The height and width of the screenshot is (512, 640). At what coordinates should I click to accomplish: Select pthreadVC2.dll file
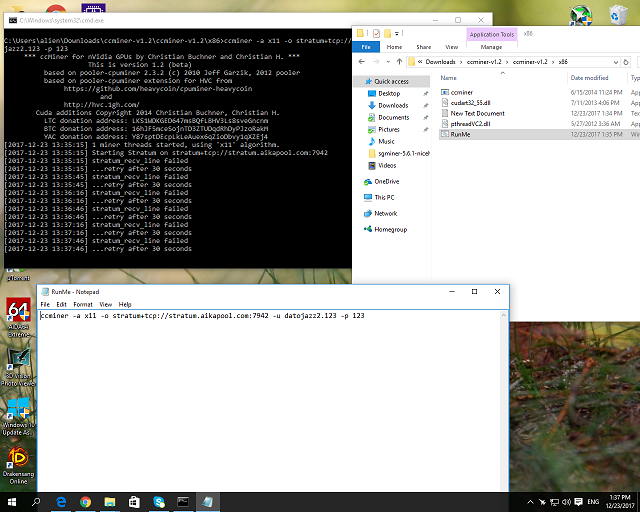(x=470, y=124)
